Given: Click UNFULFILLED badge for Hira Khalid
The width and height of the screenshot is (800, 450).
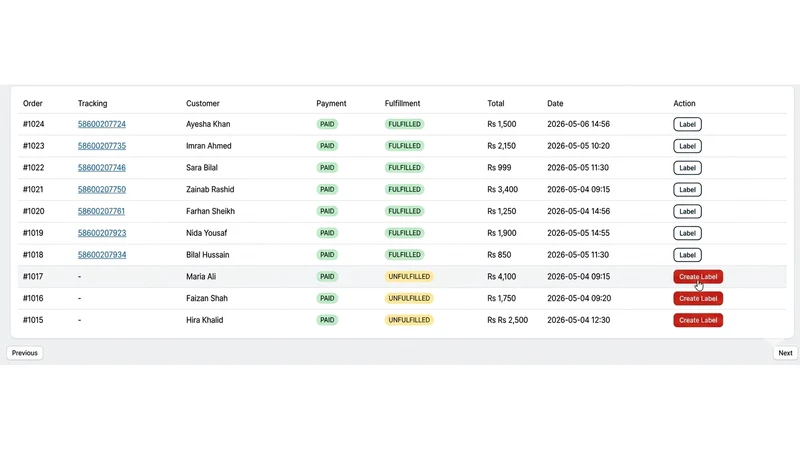Looking at the screenshot, I should pos(409,320).
